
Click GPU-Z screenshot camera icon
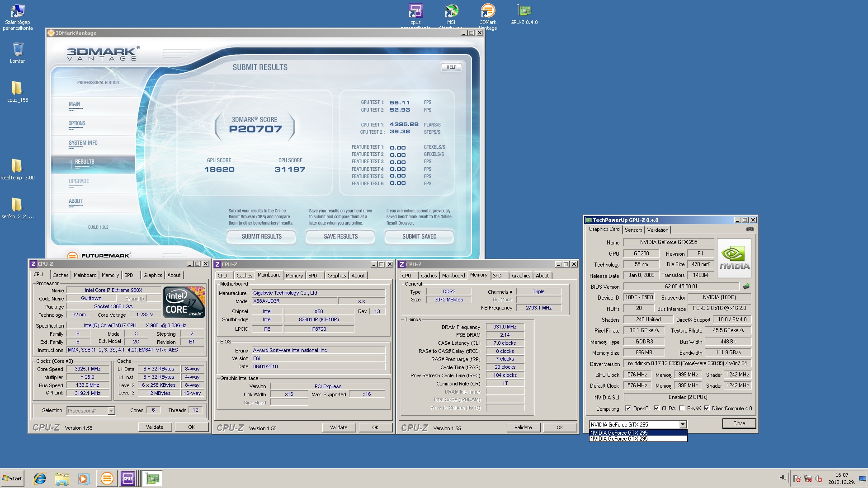[750, 229]
